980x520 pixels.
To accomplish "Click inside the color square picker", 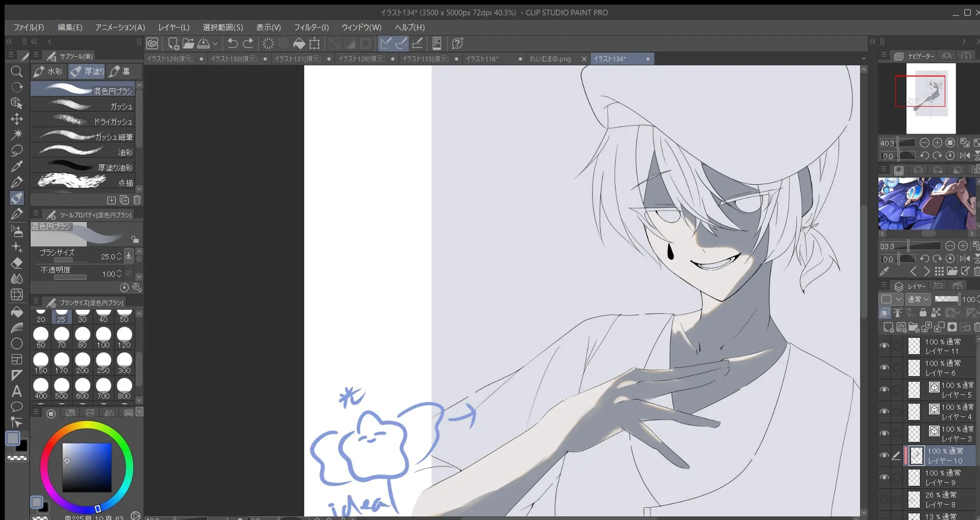I will point(87,467).
